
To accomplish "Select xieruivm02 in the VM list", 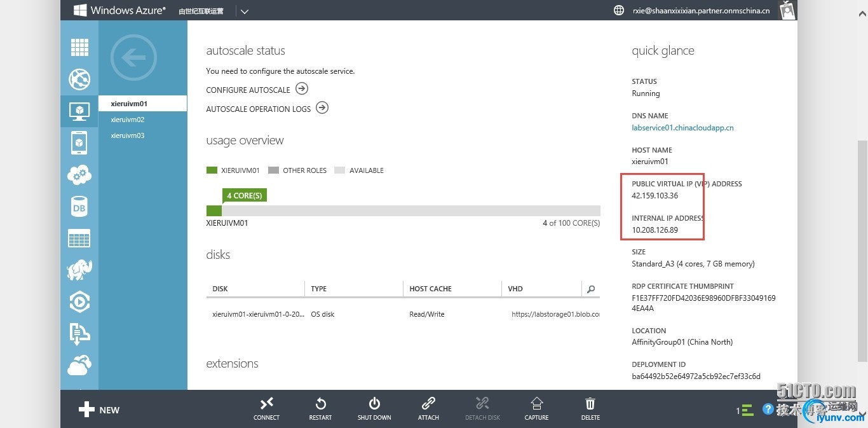I will pyautogui.click(x=143, y=120).
